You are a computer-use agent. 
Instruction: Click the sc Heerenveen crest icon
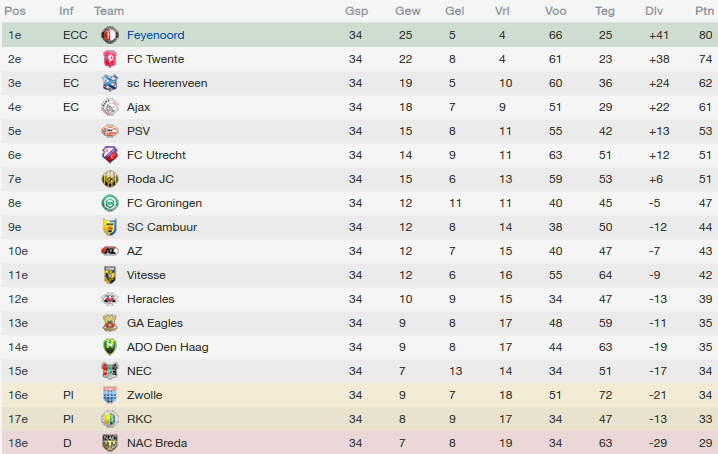pyautogui.click(x=110, y=83)
